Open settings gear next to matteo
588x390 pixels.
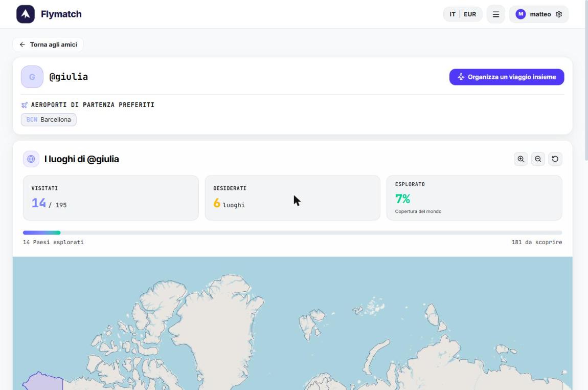click(558, 14)
